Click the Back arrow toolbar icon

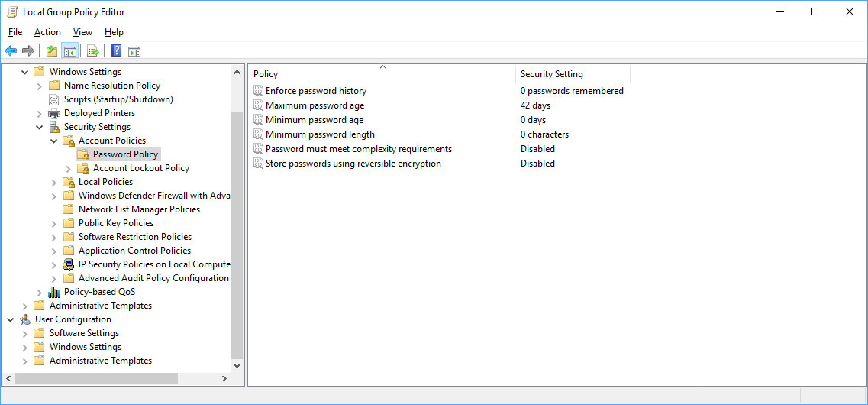pos(11,51)
